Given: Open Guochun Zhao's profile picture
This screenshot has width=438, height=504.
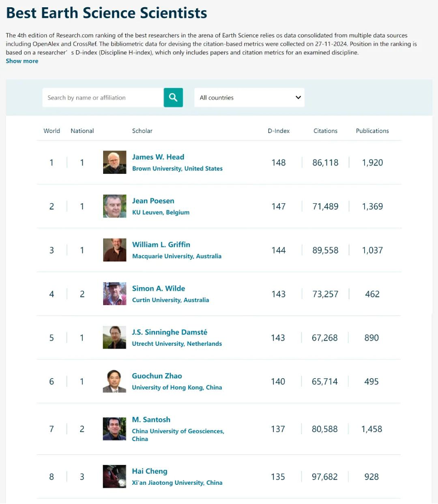Looking at the screenshot, I should point(114,381).
